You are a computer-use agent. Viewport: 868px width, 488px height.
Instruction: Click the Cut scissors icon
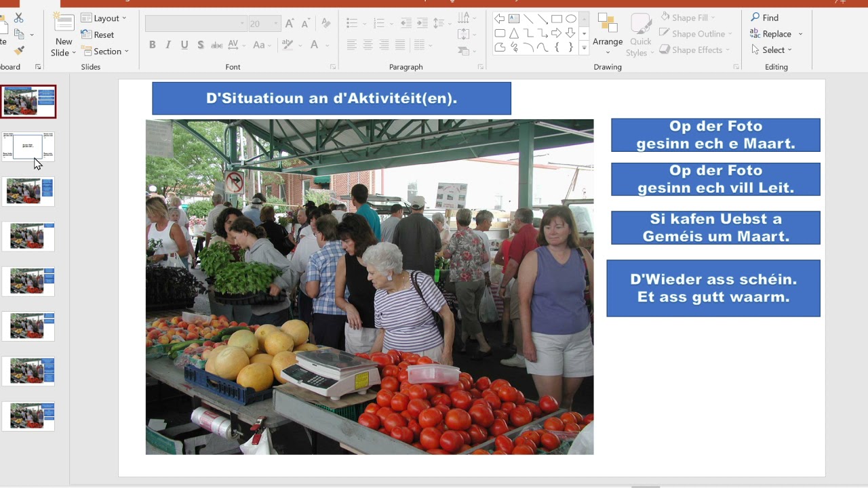click(18, 18)
